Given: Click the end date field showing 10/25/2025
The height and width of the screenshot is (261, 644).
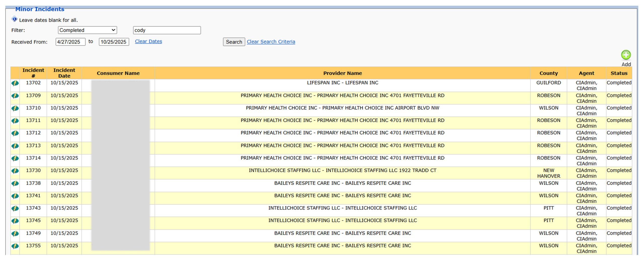Looking at the screenshot, I should pyautogui.click(x=114, y=42).
